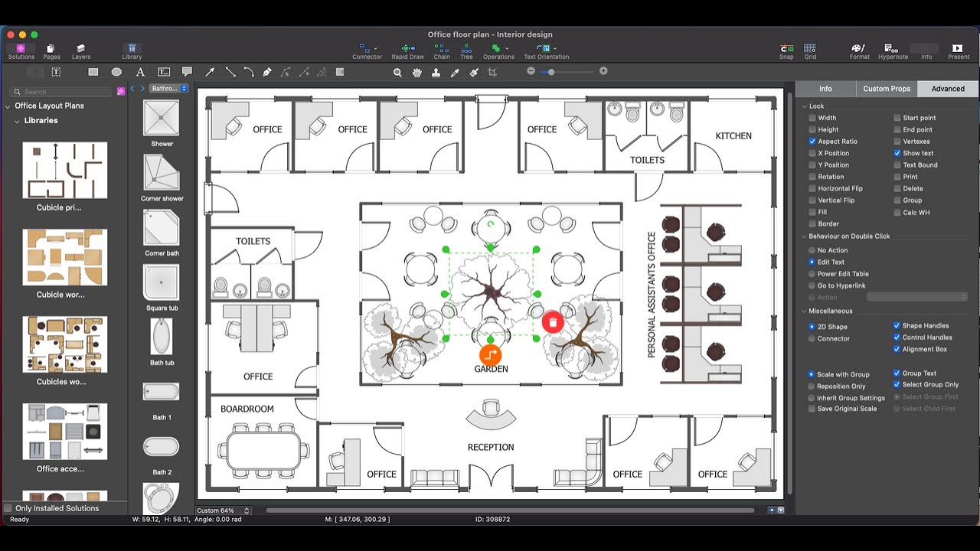Collapse the Lock section
Viewport: 980px width, 551px height.
point(804,106)
